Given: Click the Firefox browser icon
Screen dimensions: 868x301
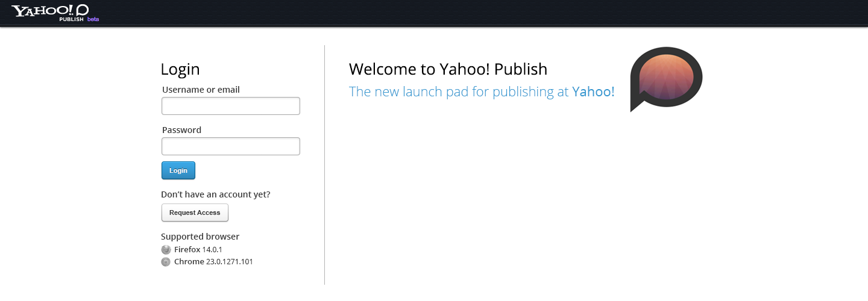Looking at the screenshot, I should tap(166, 250).
